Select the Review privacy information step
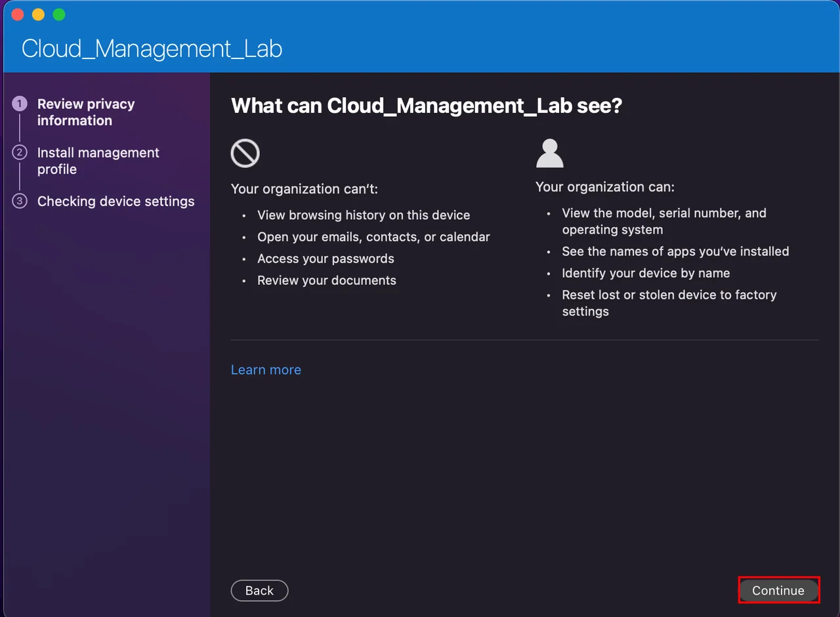 (x=86, y=112)
